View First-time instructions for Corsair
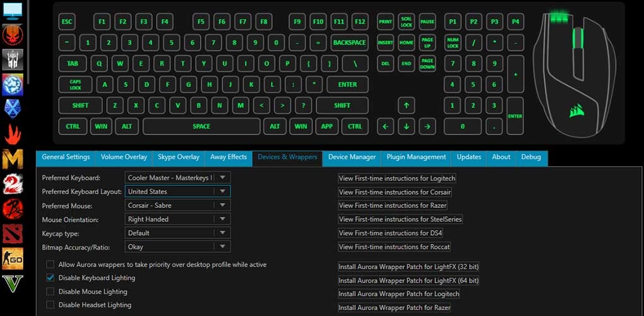The image size is (644, 316). (395, 192)
